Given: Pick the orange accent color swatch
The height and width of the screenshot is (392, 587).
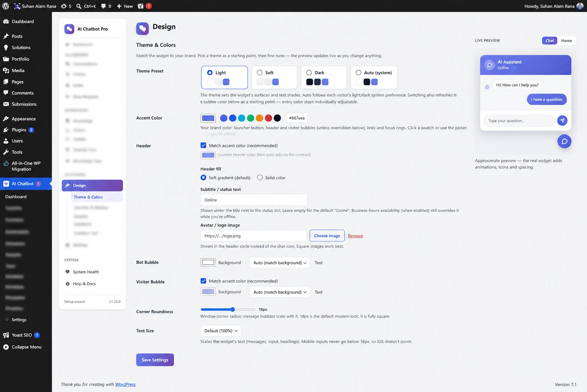Looking at the screenshot, I should point(259,118).
